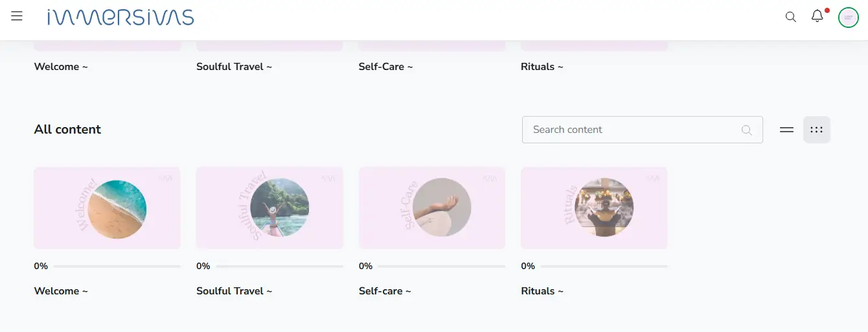
Task: Open the Rituals course thumbnail
Action: tap(594, 207)
